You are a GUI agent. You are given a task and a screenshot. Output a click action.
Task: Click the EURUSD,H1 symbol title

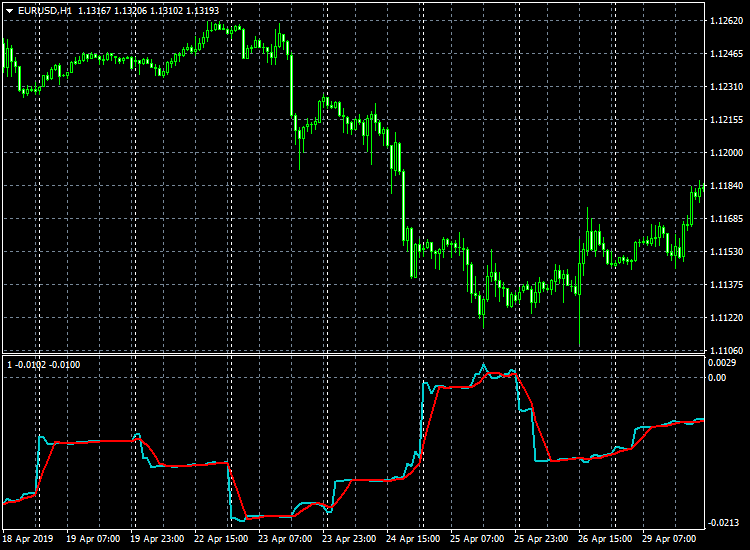(x=45, y=11)
